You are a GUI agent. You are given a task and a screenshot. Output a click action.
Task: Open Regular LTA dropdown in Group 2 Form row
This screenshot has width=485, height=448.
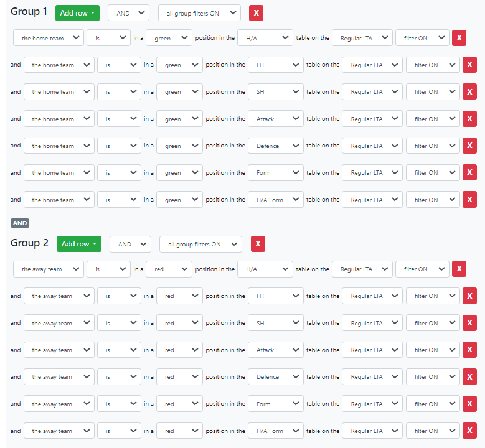(x=372, y=404)
